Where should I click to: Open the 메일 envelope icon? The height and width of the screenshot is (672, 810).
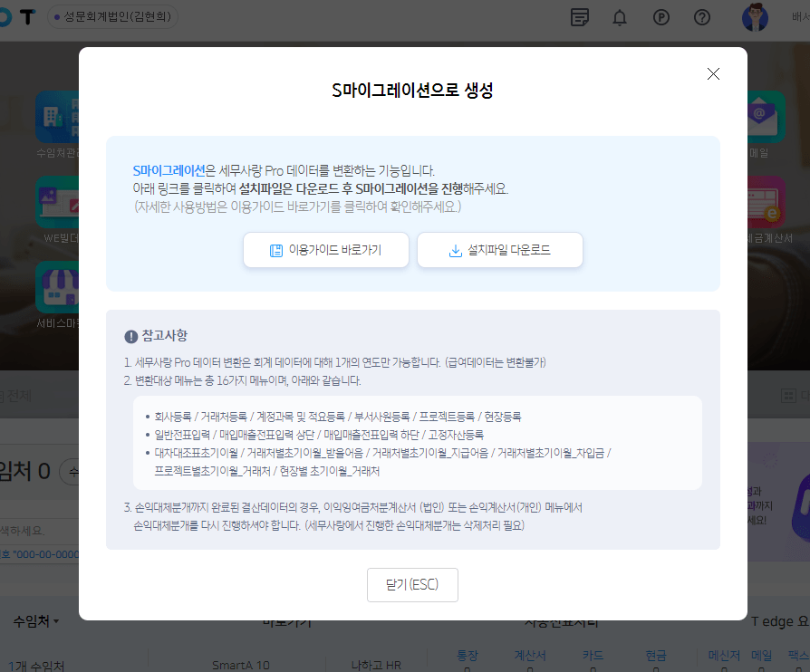click(x=759, y=114)
